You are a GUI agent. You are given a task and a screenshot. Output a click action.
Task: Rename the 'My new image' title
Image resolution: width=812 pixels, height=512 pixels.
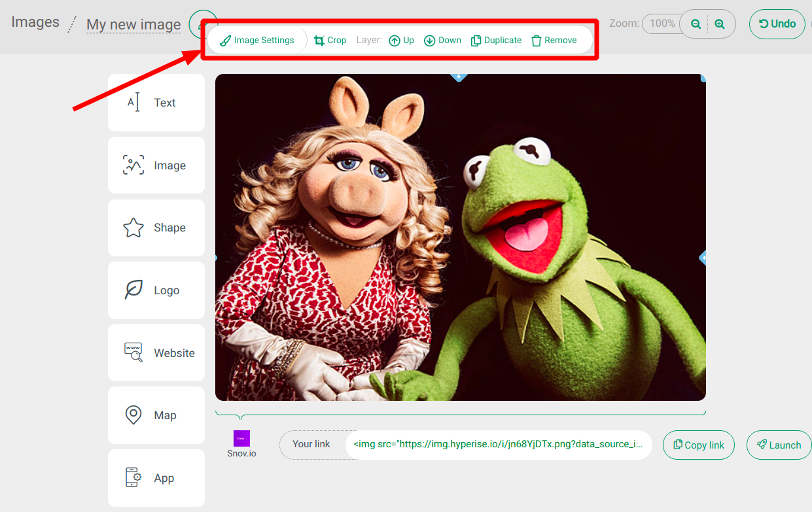pyautogui.click(x=133, y=25)
